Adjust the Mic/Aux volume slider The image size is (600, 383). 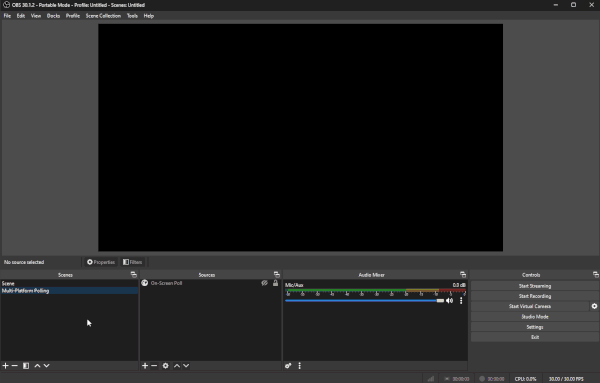[364, 301]
